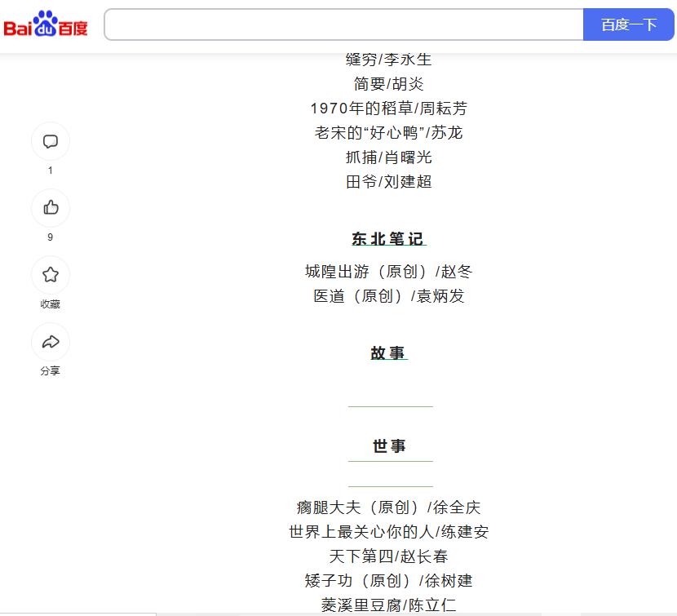Click the 东北笔记 section heading
The image size is (677, 616).
coord(388,239)
